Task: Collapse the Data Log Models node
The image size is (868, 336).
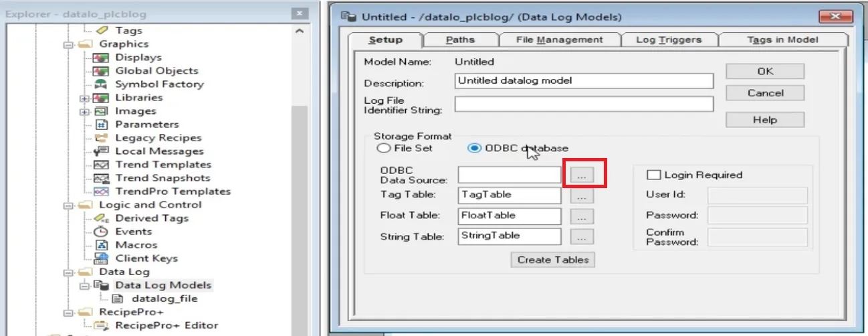Action: point(84,285)
